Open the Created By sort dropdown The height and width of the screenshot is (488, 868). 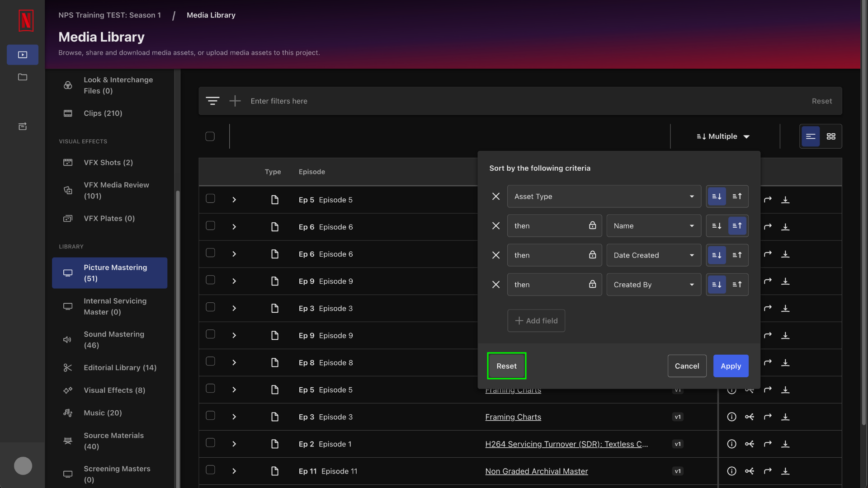653,284
